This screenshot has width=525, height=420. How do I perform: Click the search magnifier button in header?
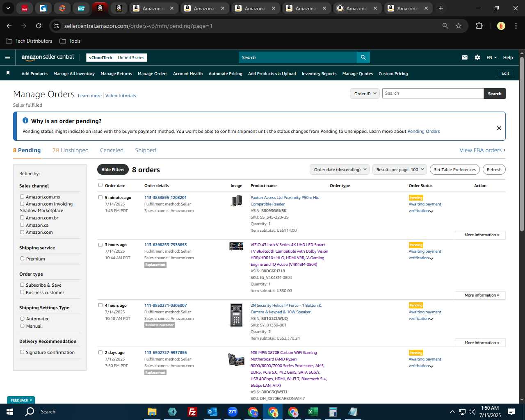pos(363,57)
